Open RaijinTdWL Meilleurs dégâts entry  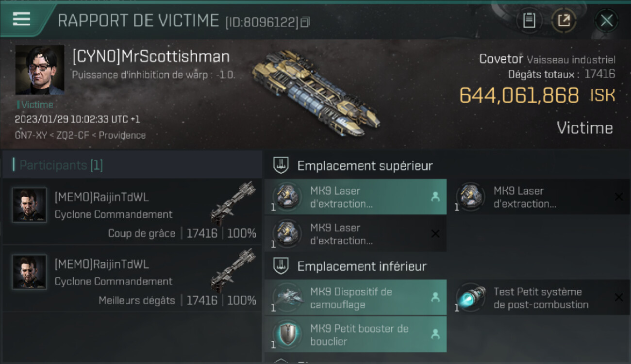[x=132, y=279]
